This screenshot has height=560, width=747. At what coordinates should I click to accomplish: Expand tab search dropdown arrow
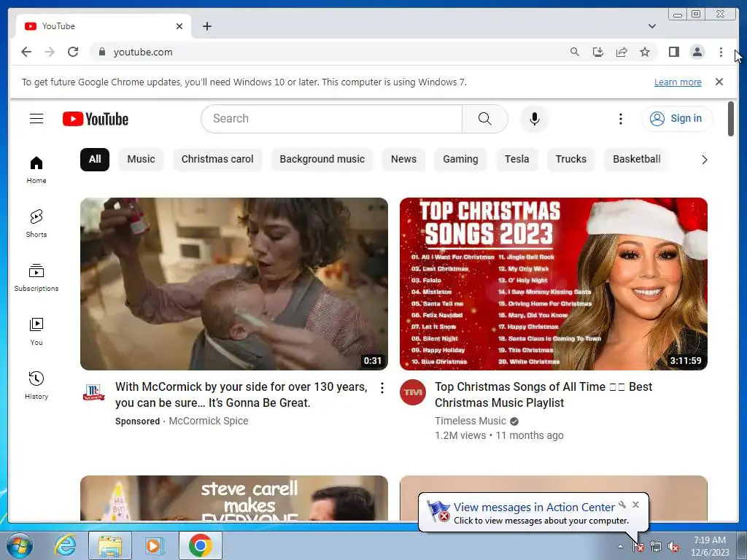[651, 26]
